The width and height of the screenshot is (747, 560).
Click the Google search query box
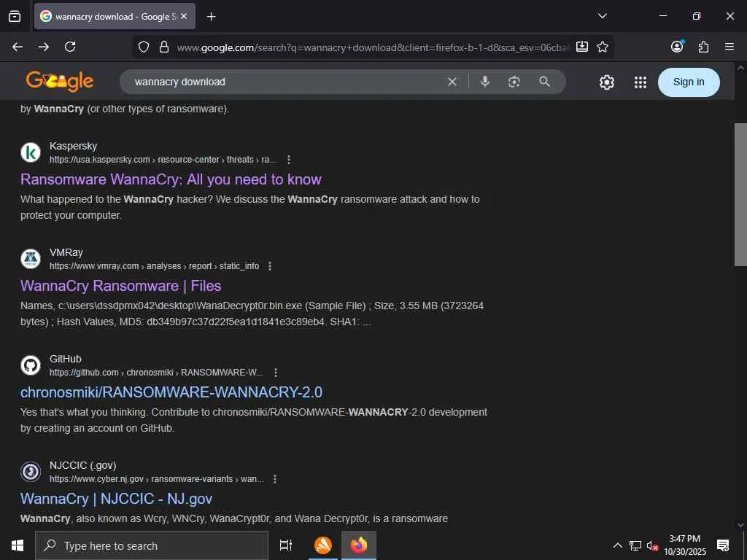click(286, 82)
